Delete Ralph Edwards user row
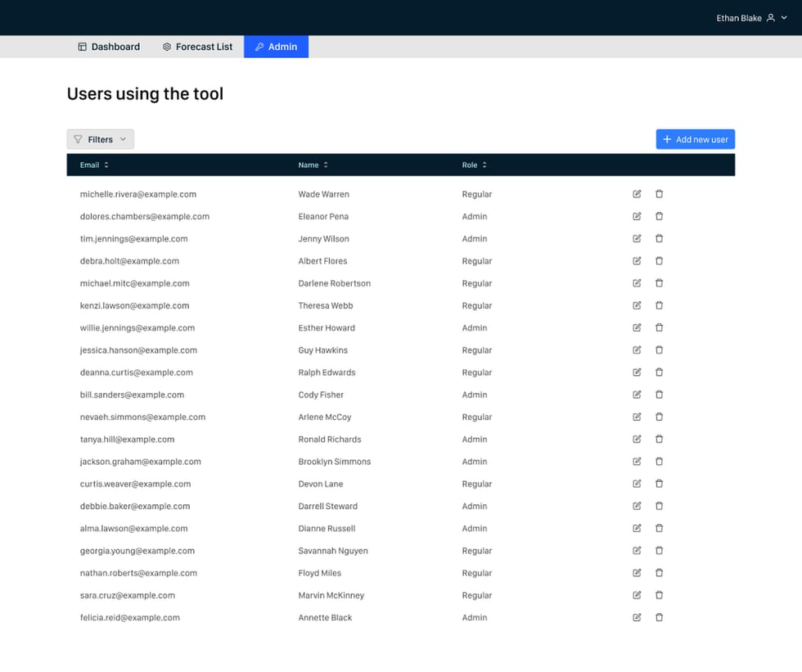Screen dimensions: 802x672 pos(660,372)
